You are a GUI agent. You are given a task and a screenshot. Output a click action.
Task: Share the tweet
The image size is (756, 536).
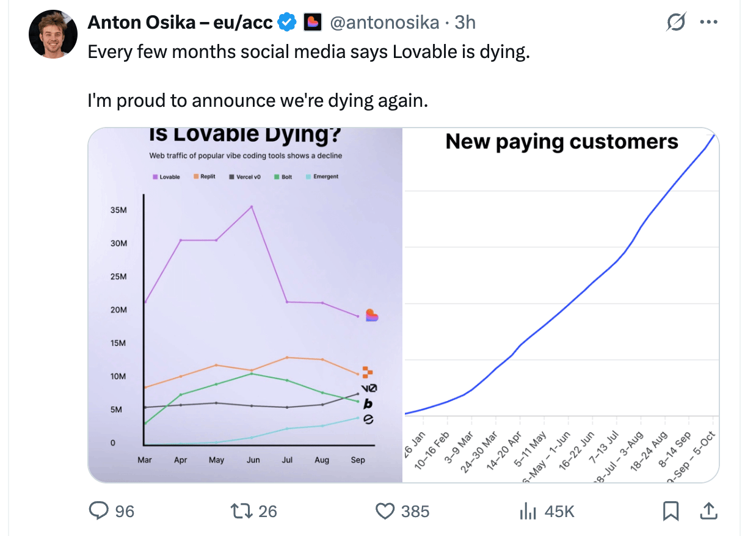pyautogui.click(x=708, y=510)
